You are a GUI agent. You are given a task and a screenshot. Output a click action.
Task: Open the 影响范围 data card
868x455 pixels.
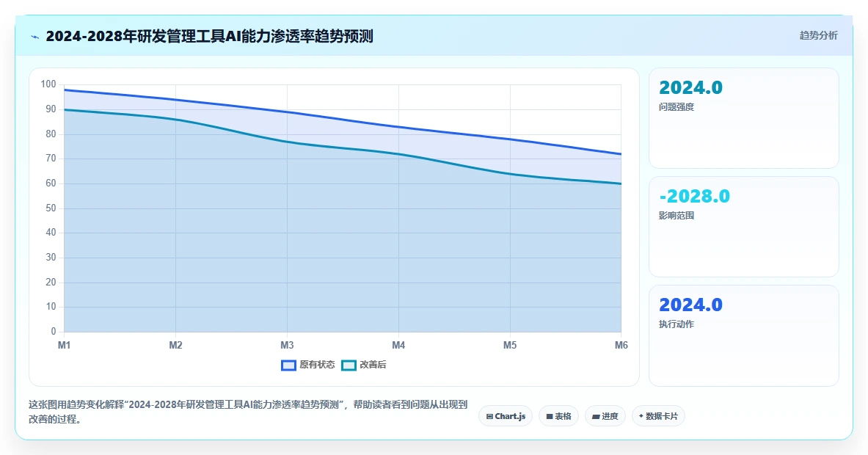[743, 226]
